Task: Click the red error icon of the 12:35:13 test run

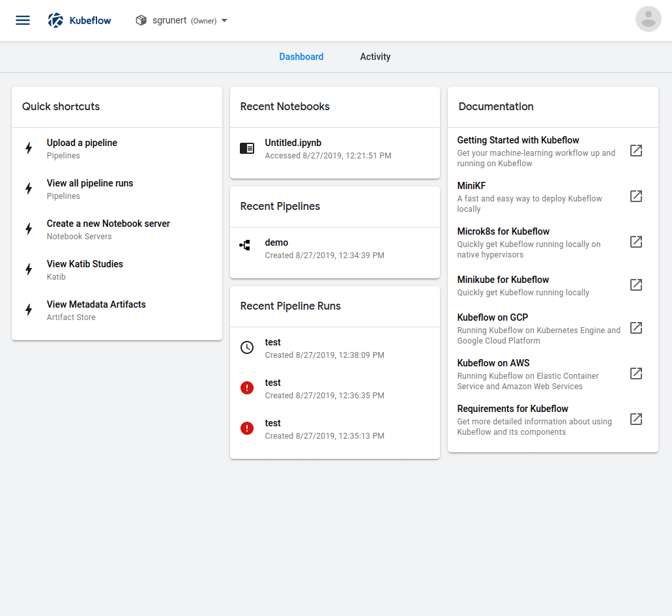Action: point(247,428)
